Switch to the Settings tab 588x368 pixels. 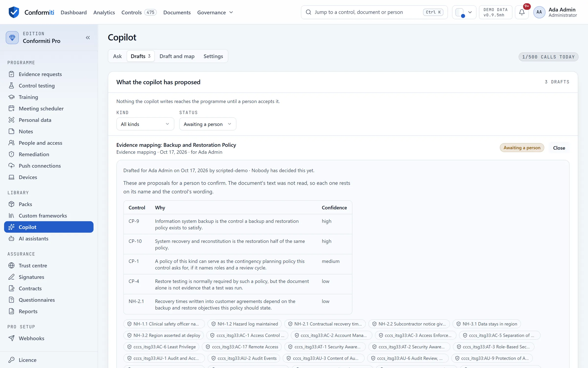click(213, 56)
